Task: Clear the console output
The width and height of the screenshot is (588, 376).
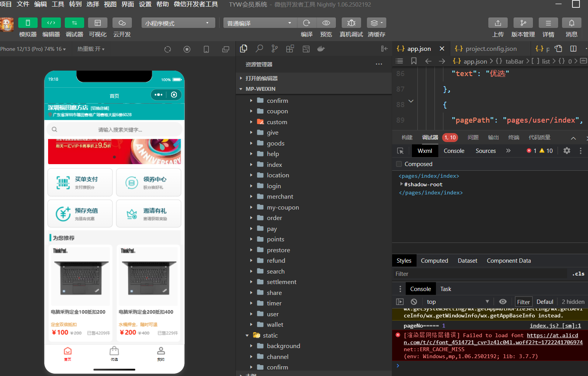Action: [414, 302]
